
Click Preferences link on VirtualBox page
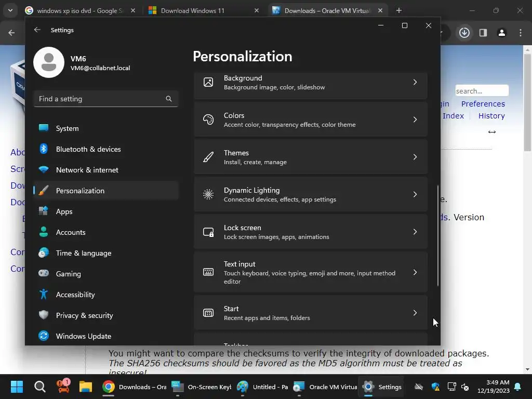tap(483, 104)
